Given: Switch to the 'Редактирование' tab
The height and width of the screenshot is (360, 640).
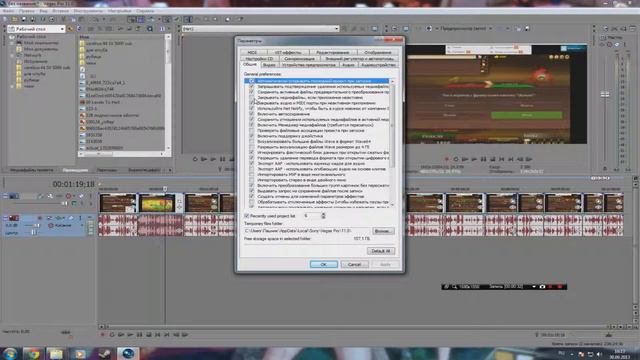Looking at the screenshot, I should coord(333,52).
